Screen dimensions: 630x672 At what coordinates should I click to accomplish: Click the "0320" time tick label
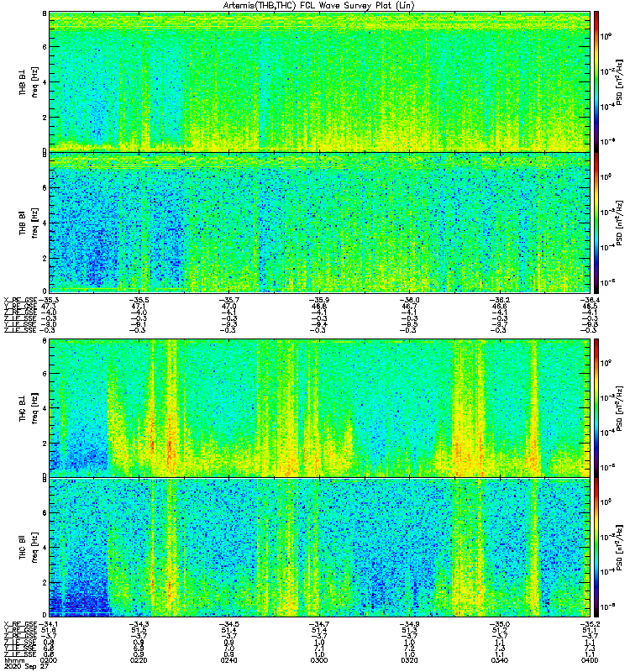[409, 660]
